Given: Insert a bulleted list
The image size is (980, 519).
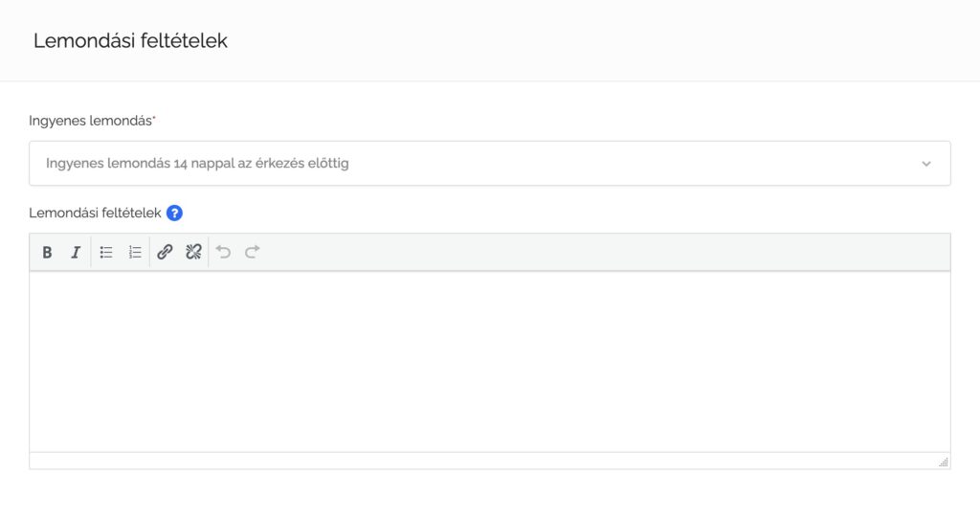Looking at the screenshot, I should [106, 252].
